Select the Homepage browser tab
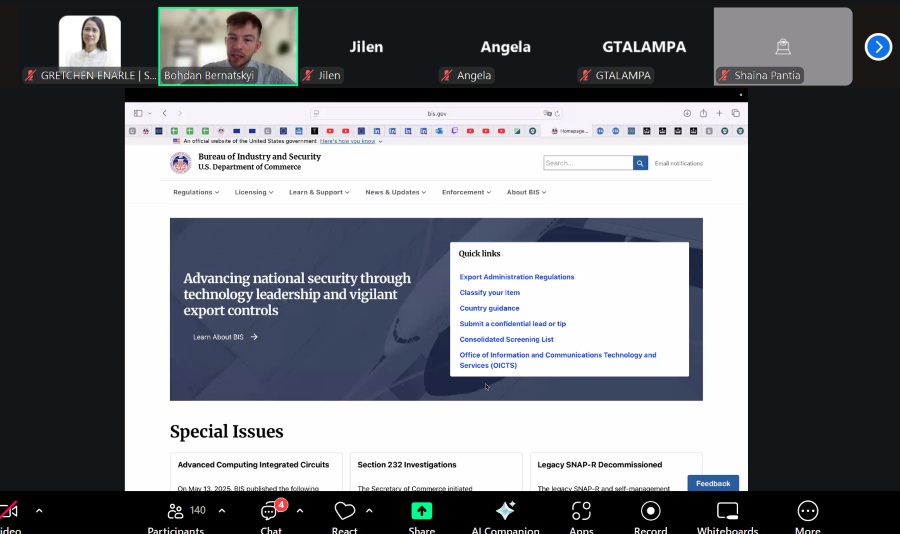Viewport: 900px width, 534px height. (x=569, y=131)
